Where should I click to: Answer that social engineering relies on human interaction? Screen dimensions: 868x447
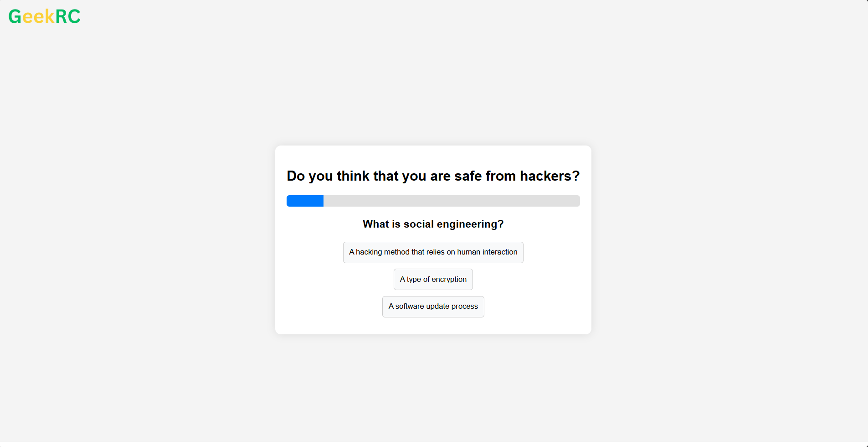coord(433,252)
